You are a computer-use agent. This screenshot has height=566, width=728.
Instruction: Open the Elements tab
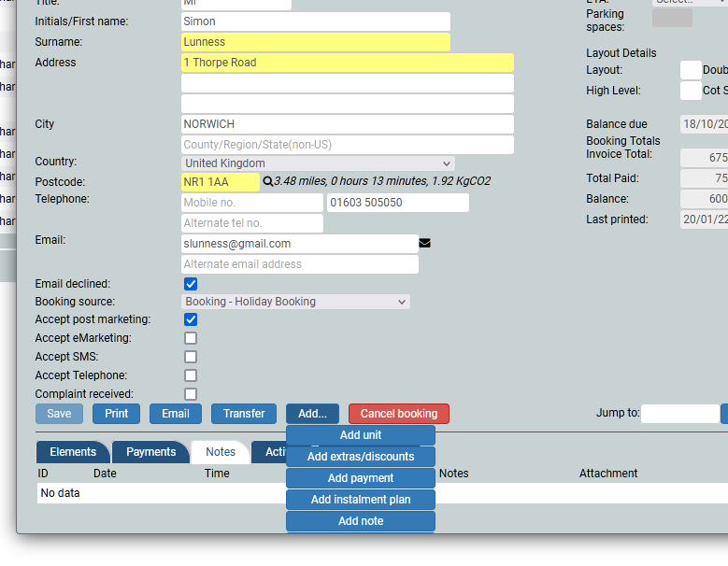pyautogui.click(x=73, y=452)
